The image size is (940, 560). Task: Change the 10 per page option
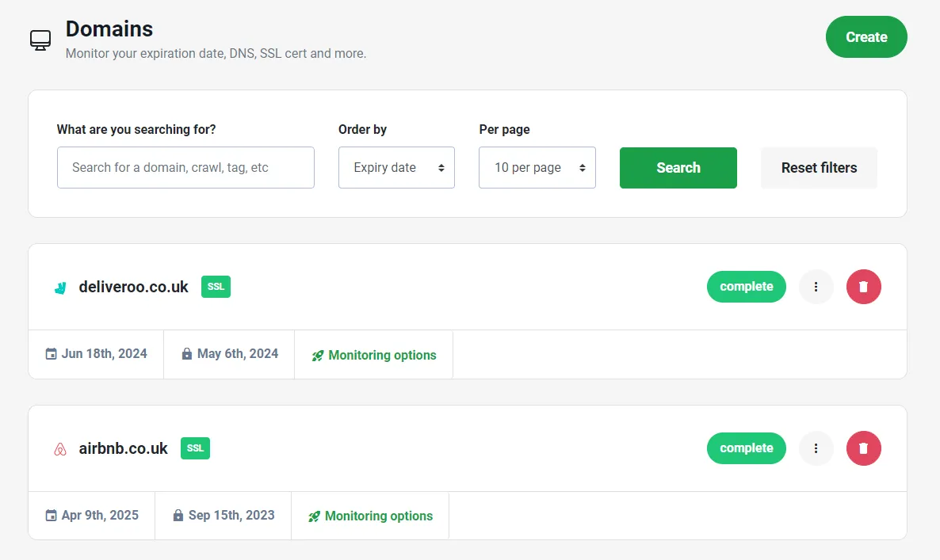coord(537,167)
